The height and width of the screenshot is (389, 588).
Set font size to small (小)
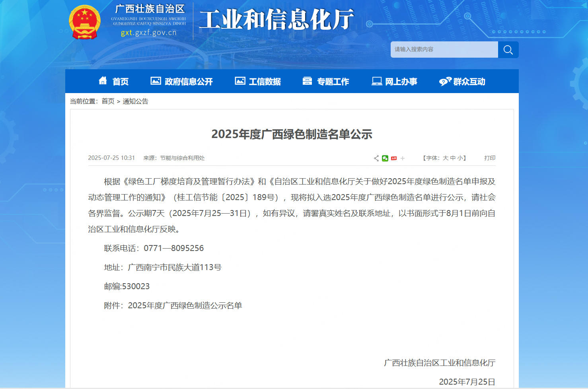[460, 158]
